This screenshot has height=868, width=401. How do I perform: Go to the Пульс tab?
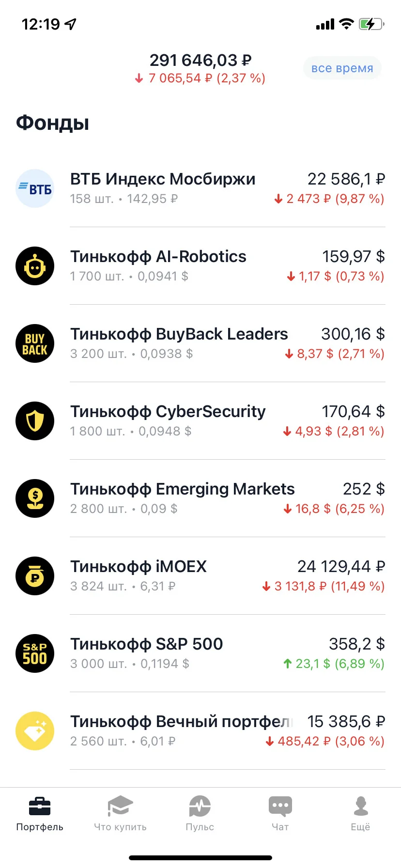click(200, 814)
